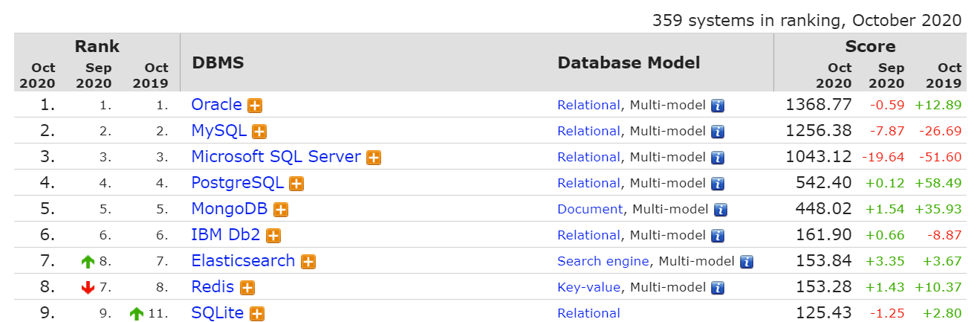Click Relational link in Microsoft SQL Server row
980x322 pixels.
(588, 158)
